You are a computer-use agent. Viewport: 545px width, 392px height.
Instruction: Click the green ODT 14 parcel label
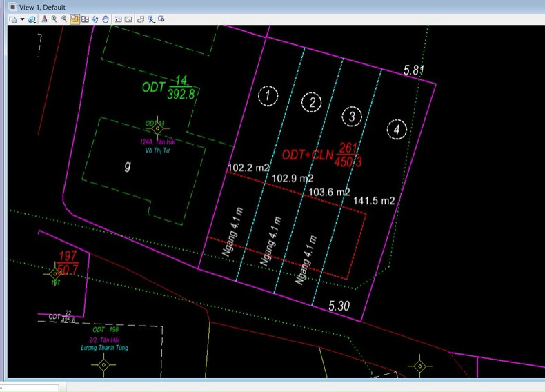(169, 87)
